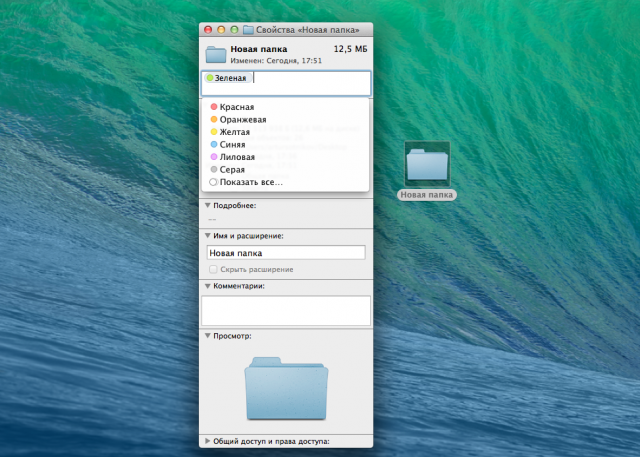Collapse the Комментарии section

[x=207, y=286]
